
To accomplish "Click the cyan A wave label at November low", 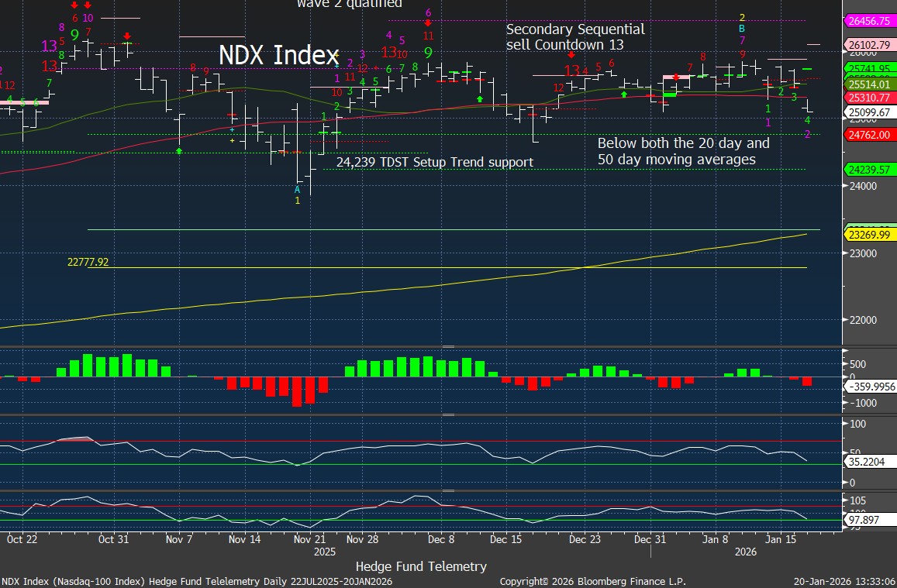I will pyautogui.click(x=297, y=189).
